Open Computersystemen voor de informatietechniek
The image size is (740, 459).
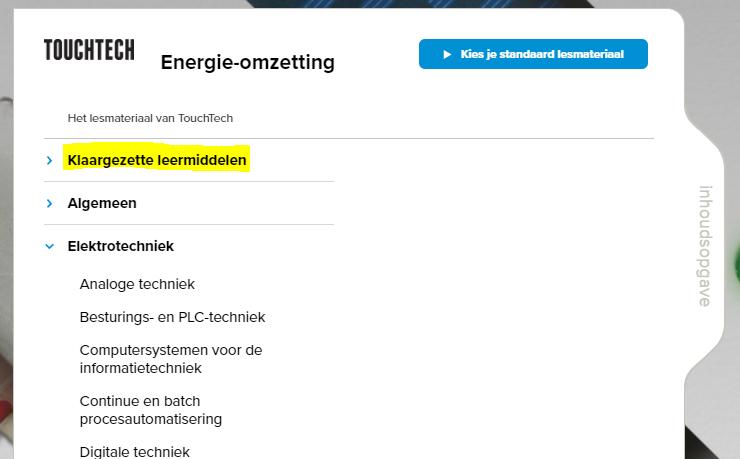(171, 359)
